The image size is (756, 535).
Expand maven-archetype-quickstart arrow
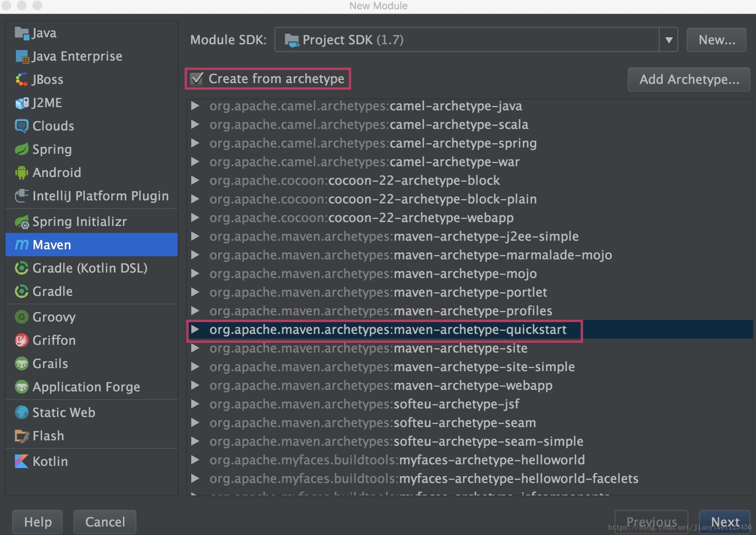coord(195,330)
